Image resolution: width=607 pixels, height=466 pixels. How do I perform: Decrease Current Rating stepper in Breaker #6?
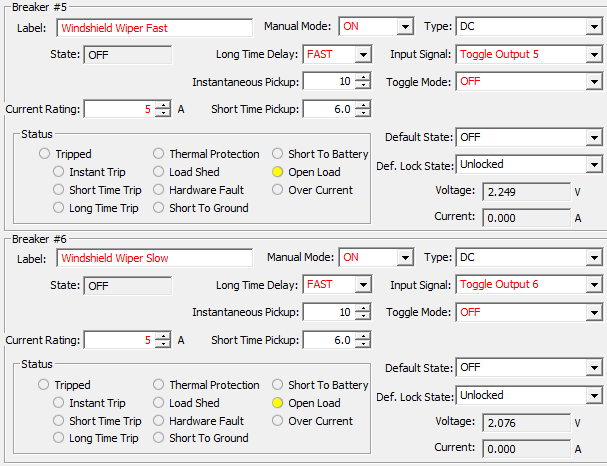(x=163, y=344)
